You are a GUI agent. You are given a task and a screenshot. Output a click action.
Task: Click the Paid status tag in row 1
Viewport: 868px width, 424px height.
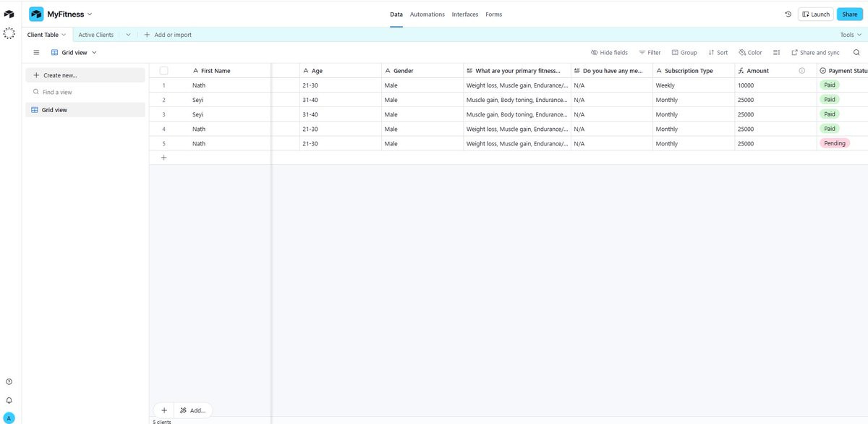829,85
